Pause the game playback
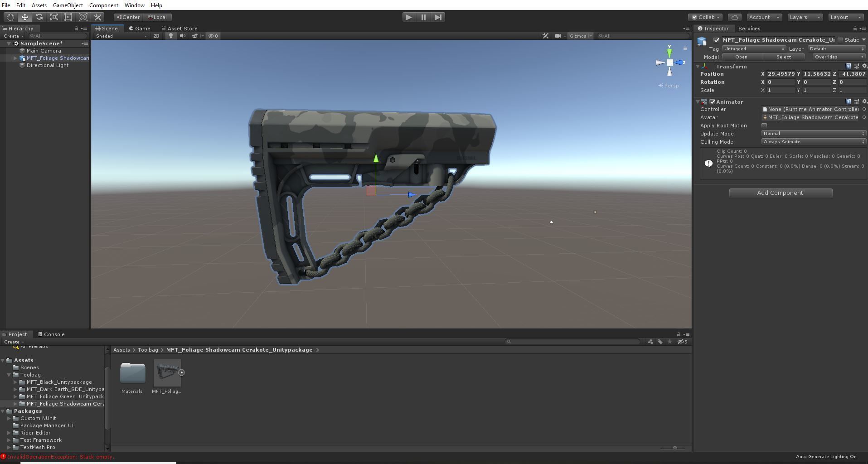 point(423,17)
